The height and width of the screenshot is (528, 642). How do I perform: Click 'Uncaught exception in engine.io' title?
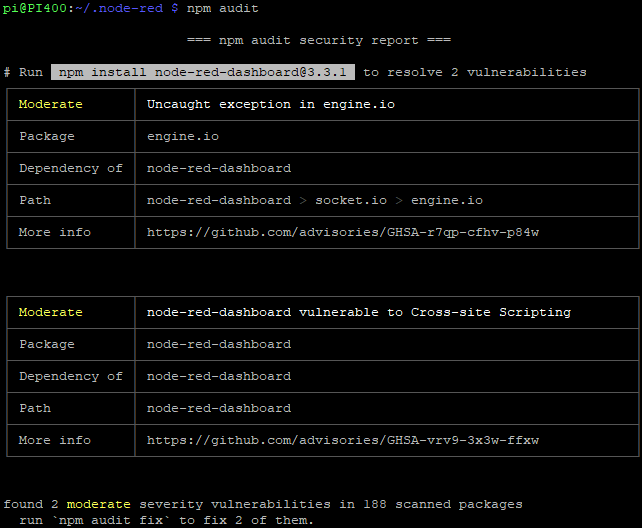tap(271, 104)
